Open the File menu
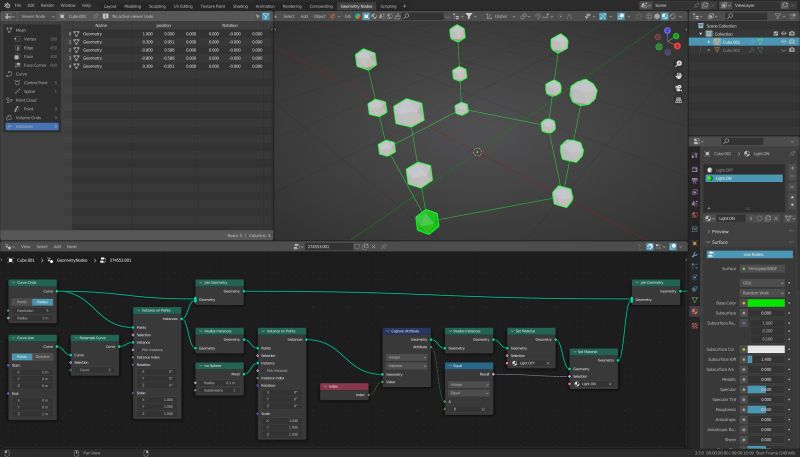This screenshot has height=457, width=800. click(18, 6)
